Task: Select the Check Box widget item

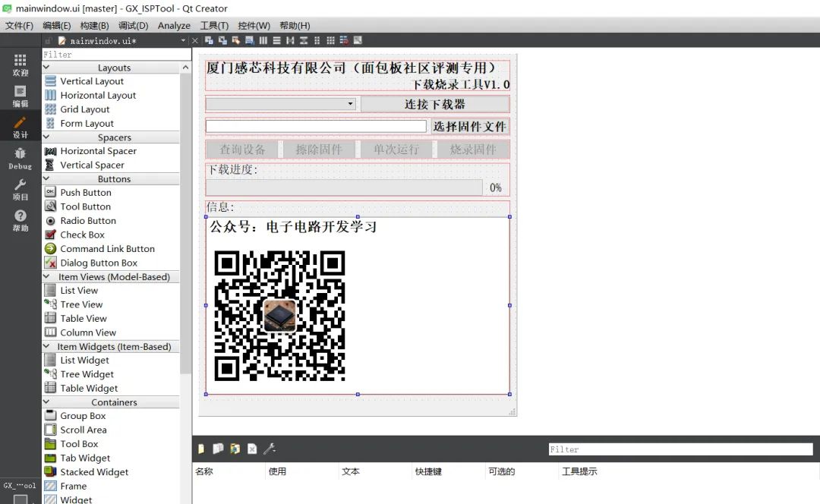Action: 82,235
